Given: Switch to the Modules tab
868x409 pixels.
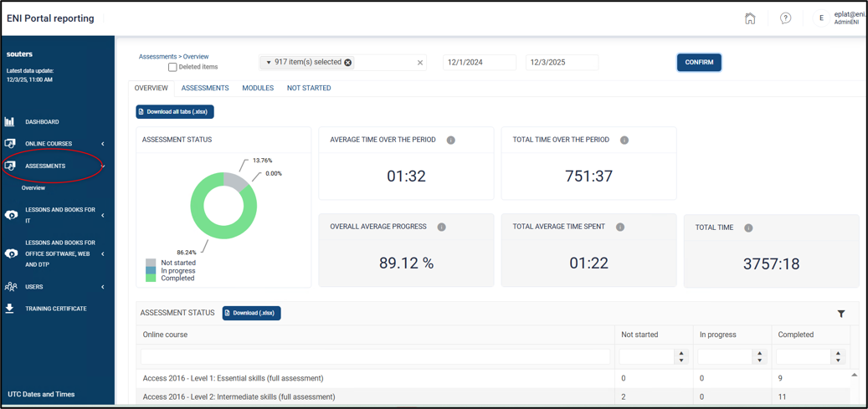Looking at the screenshot, I should (x=258, y=88).
